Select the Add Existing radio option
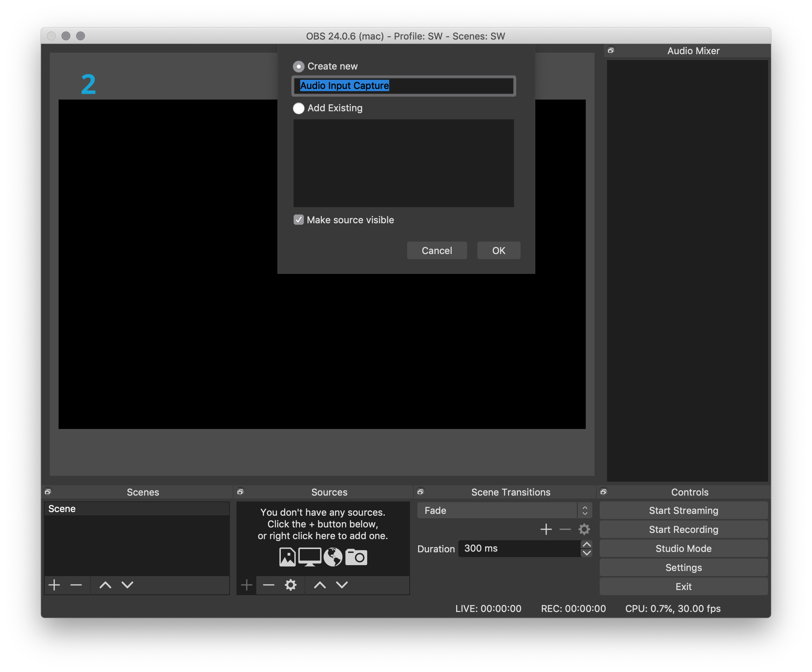The height and width of the screenshot is (672, 812). click(298, 108)
